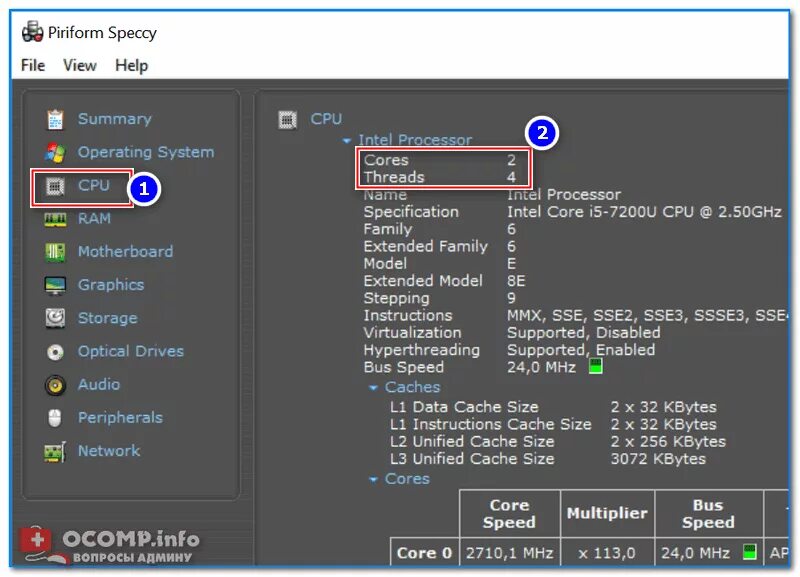The image size is (800, 577).
Task: Open the Audio section label
Action: (x=99, y=384)
